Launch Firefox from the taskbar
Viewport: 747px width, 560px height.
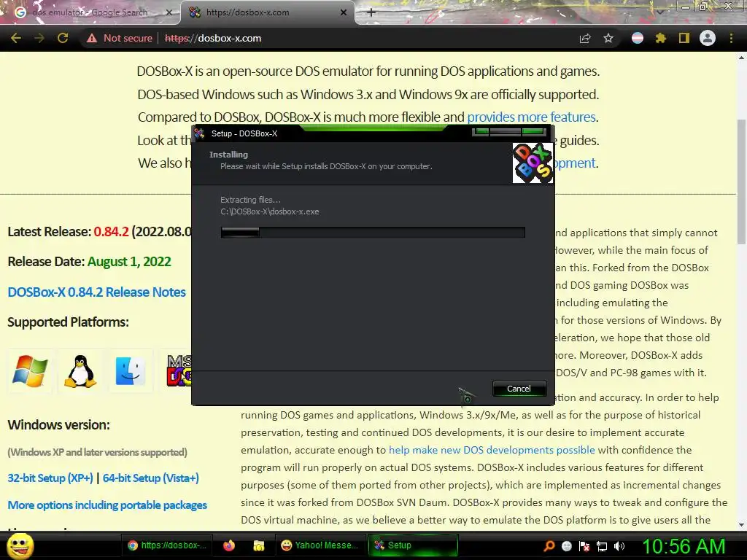click(x=229, y=545)
